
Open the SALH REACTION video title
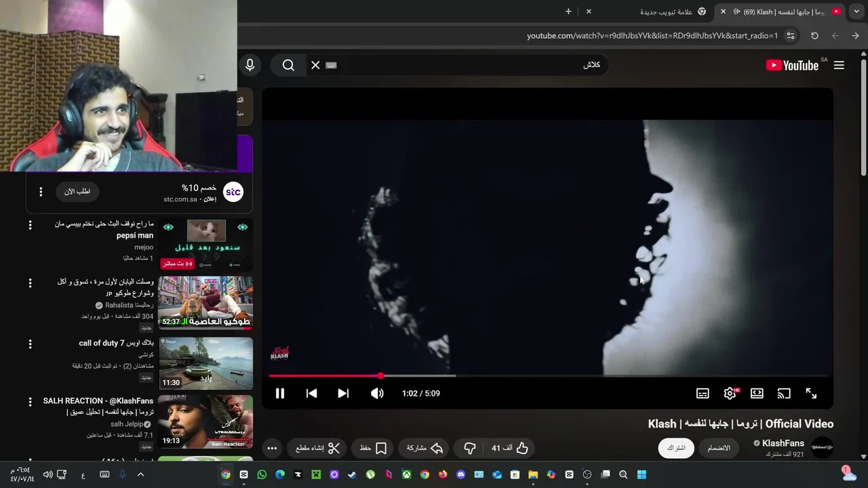98,406
